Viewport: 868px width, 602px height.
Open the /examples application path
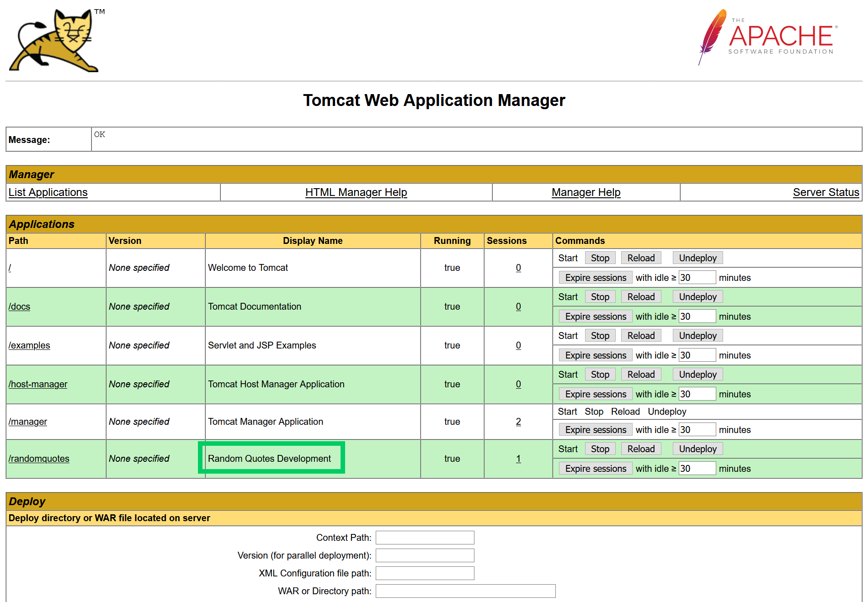point(29,345)
